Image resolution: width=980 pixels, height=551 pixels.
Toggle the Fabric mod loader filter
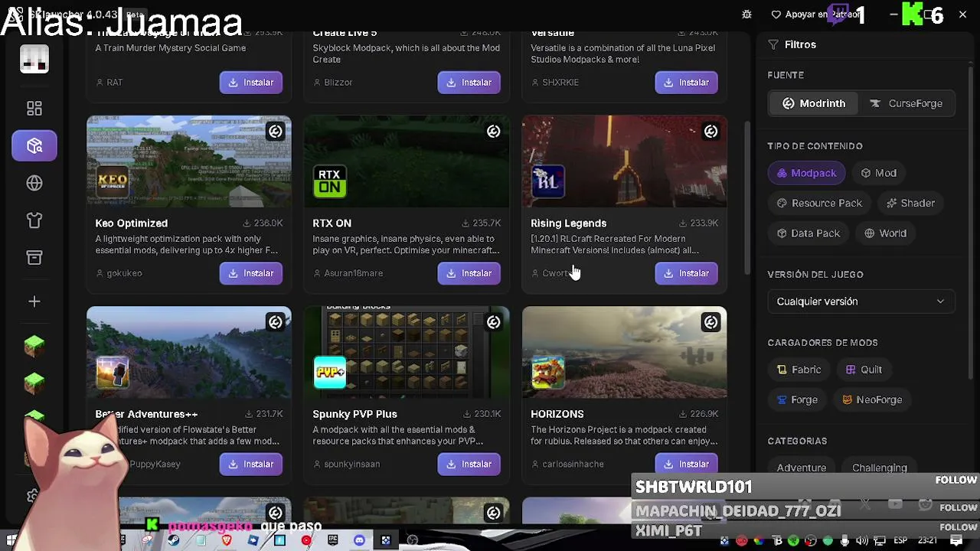[799, 370]
